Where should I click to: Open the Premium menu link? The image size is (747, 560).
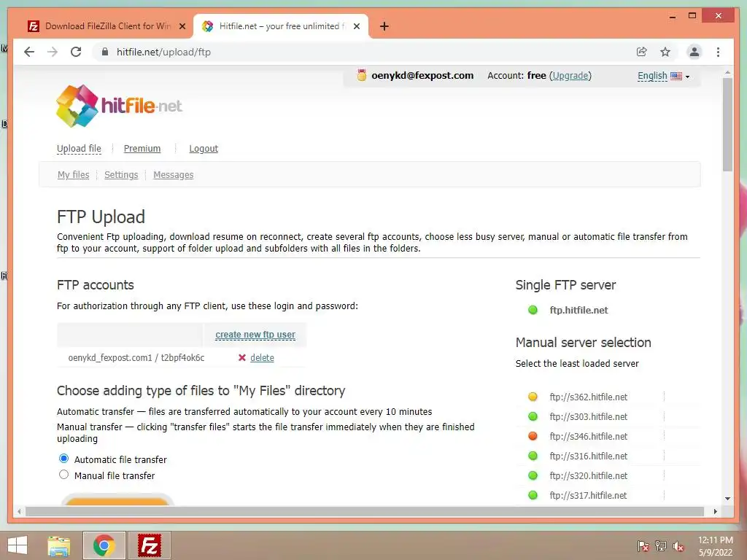pyautogui.click(x=142, y=149)
